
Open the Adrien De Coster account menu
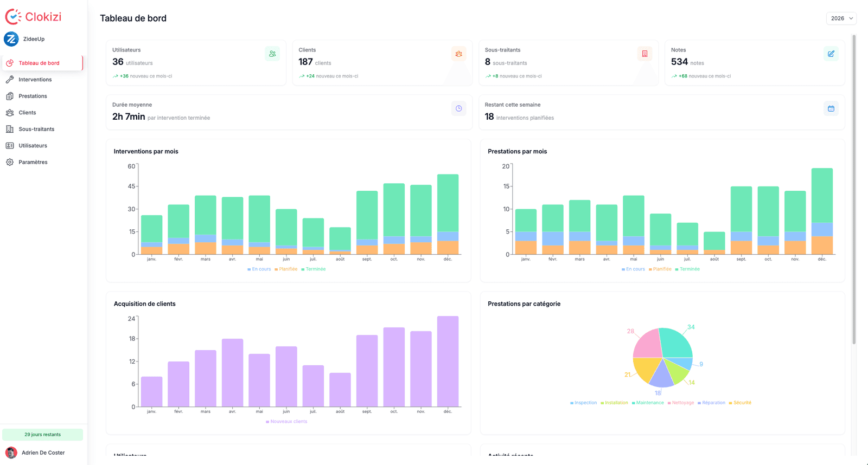[x=42, y=453]
